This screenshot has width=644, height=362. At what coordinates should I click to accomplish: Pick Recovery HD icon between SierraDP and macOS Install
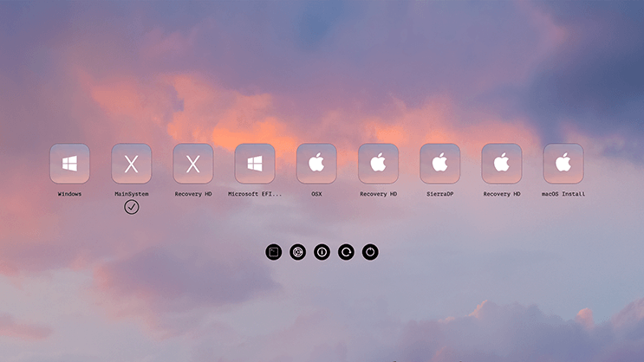[502, 164]
